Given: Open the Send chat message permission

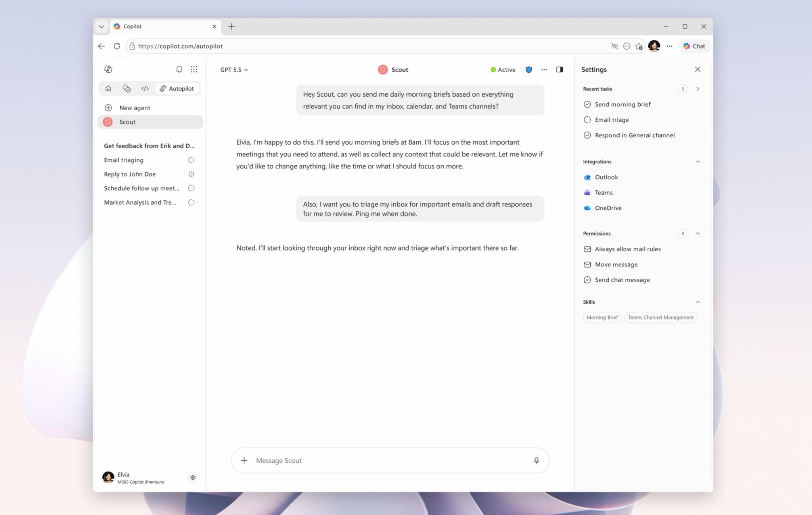Looking at the screenshot, I should point(617,280).
